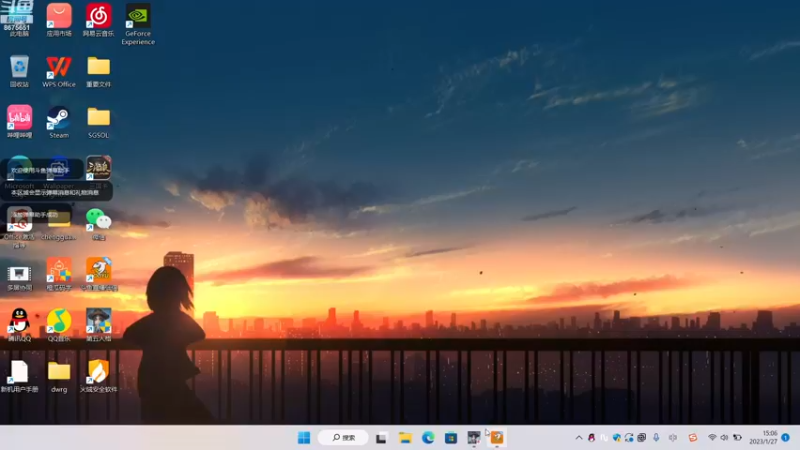Screen dimensions: 800x450
Task: Launch NetEase Cloud Music (网易云音乐) shortcut
Action: pyautogui.click(x=98, y=20)
